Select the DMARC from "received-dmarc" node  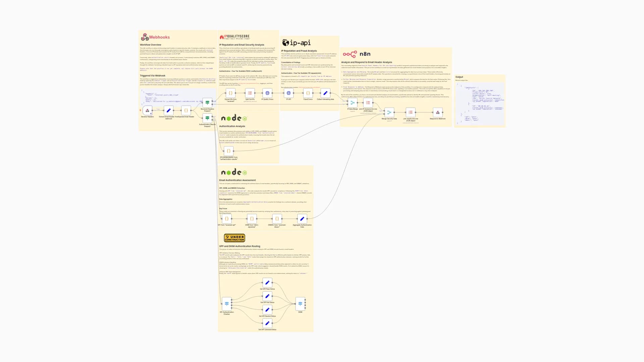click(277, 219)
